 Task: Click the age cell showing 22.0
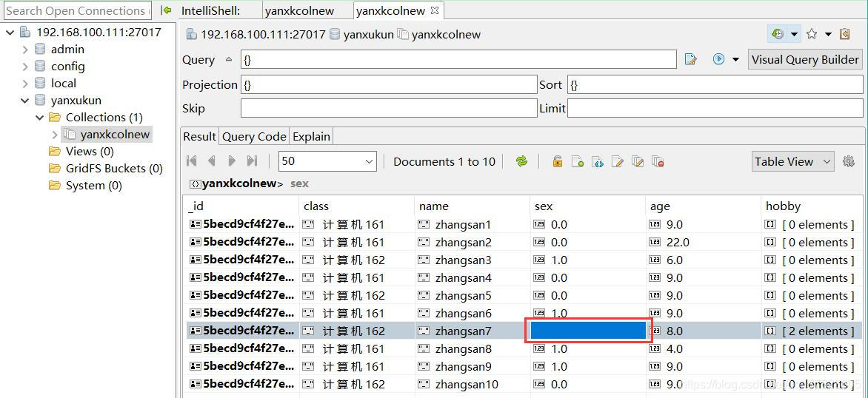click(x=703, y=242)
